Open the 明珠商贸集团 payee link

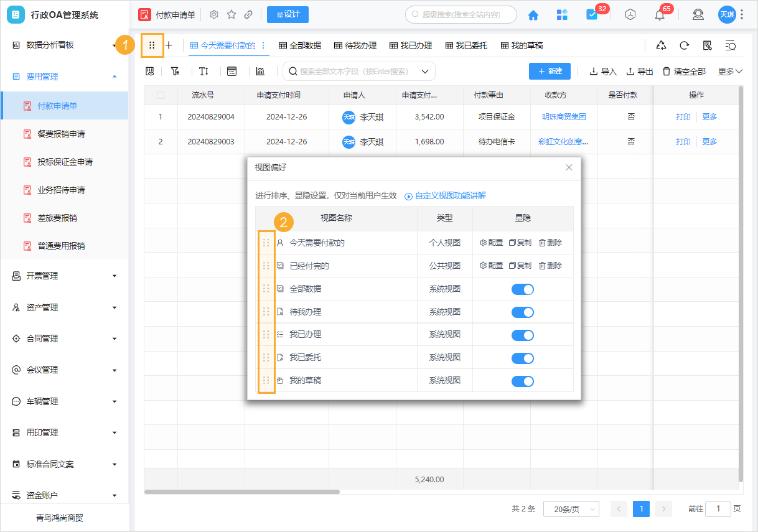coord(563,116)
